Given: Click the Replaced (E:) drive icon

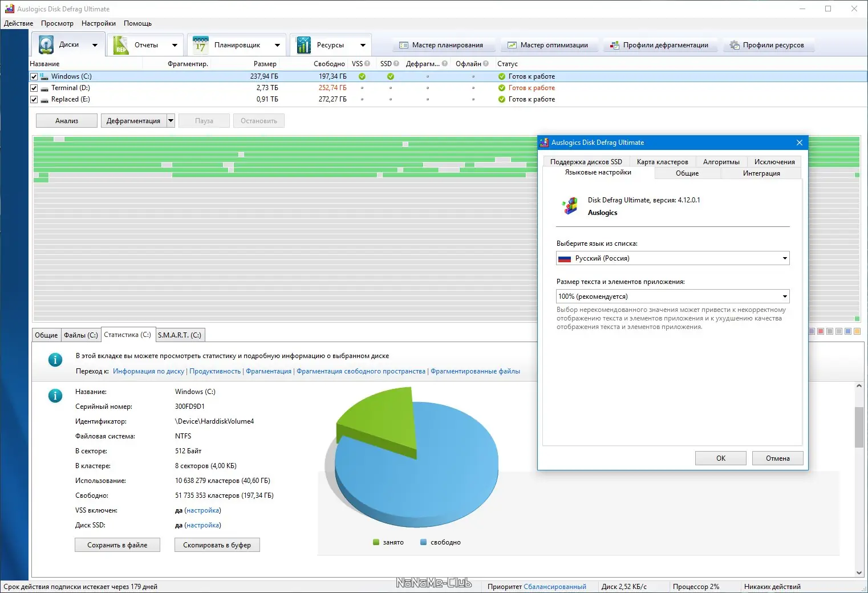Looking at the screenshot, I should [x=44, y=99].
